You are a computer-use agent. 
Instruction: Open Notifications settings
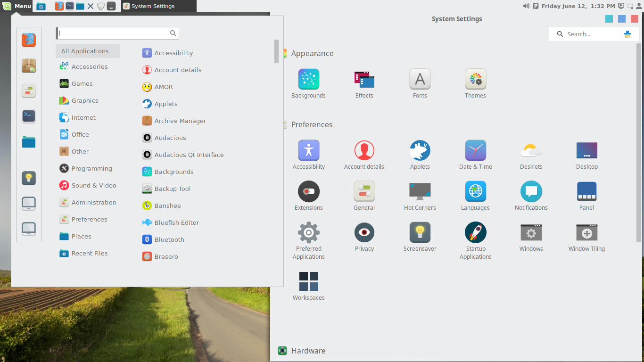coord(531,196)
